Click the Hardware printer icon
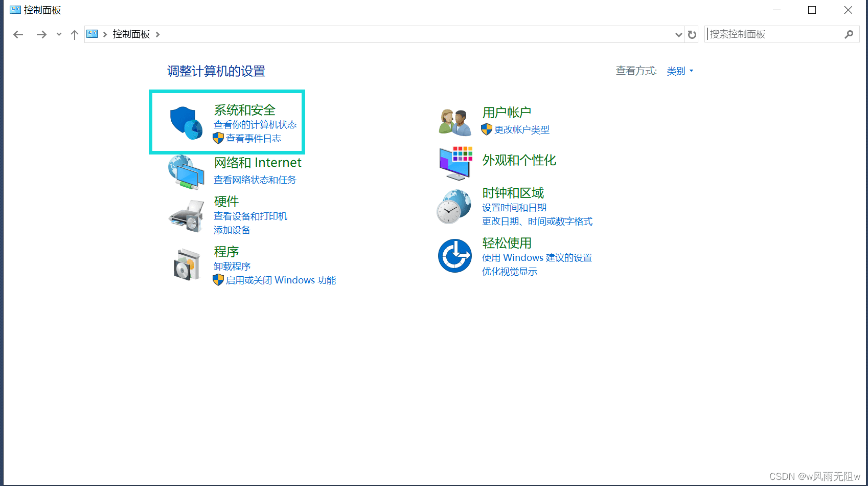 coord(186,216)
